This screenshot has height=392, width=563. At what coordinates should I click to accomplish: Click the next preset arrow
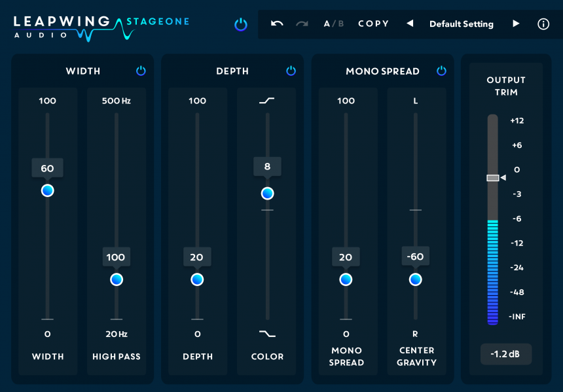coord(517,24)
